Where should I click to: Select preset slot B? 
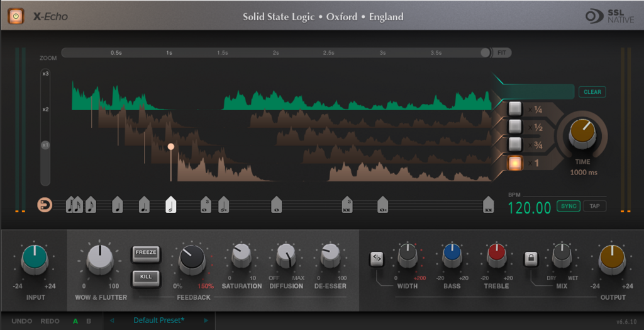click(89, 321)
